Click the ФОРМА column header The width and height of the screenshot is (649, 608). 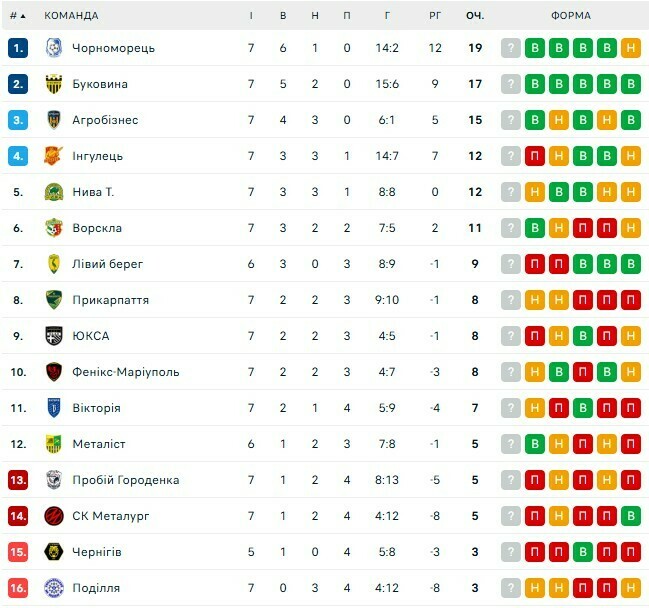(x=570, y=16)
